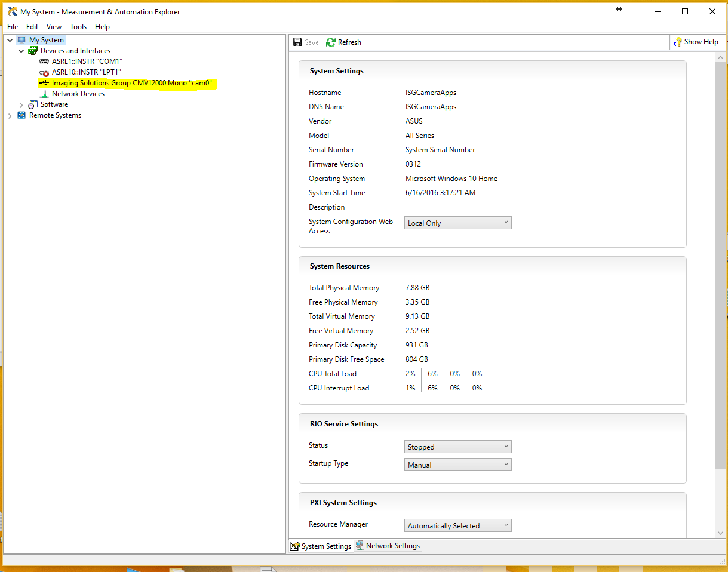
Task: Open the System Configuration Web Access dropdown
Action: pos(458,223)
